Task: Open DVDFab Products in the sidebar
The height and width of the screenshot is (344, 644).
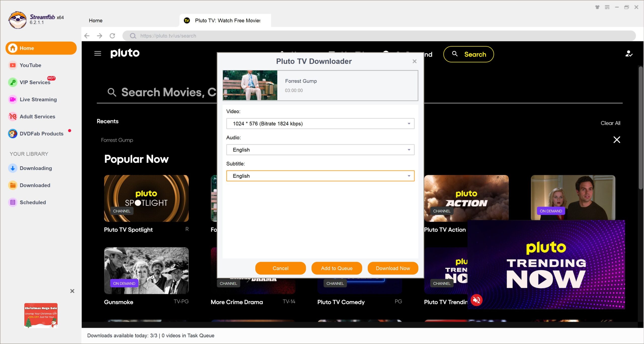Action: 41,134
